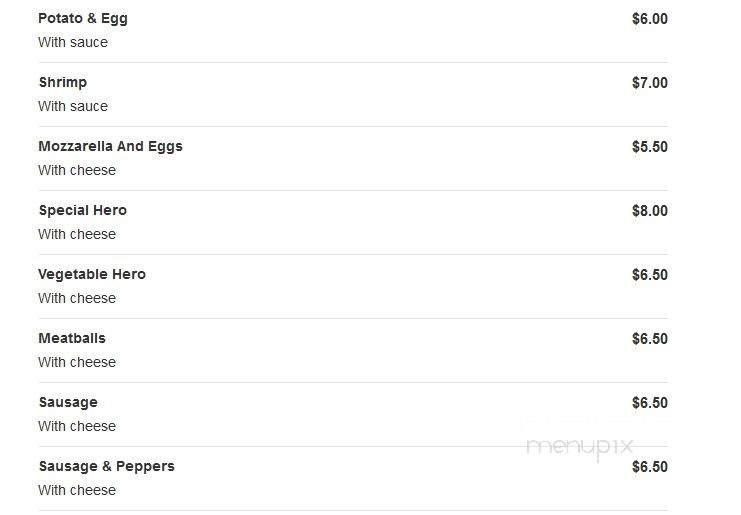
Task: Click the Shrimp item title
Action: pos(63,82)
